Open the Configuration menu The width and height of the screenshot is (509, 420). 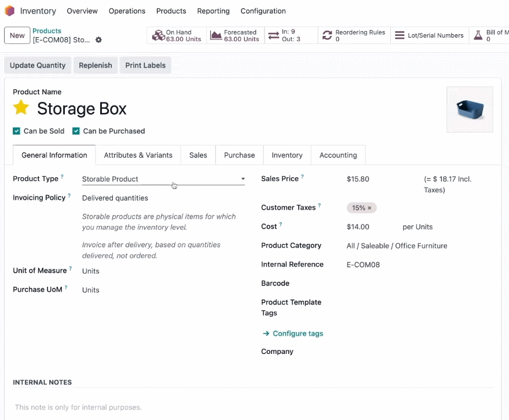pyautogui.click(x=263, y=11)
